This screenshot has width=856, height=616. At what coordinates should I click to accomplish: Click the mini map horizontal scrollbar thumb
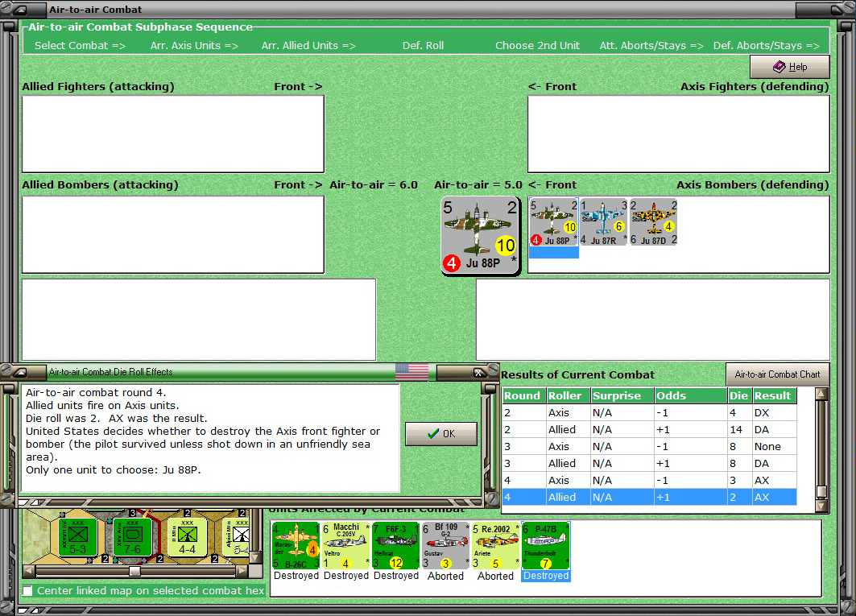134,571
